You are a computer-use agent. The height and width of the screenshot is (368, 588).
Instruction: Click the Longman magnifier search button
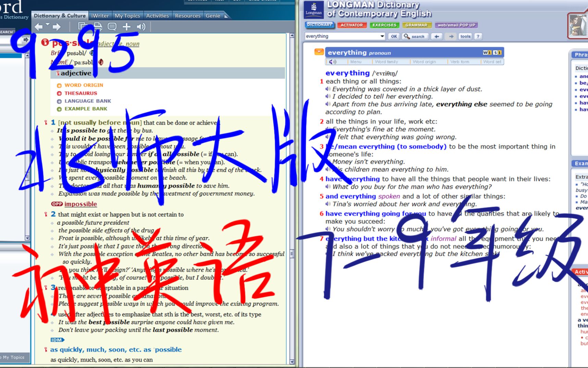(415, 36)
